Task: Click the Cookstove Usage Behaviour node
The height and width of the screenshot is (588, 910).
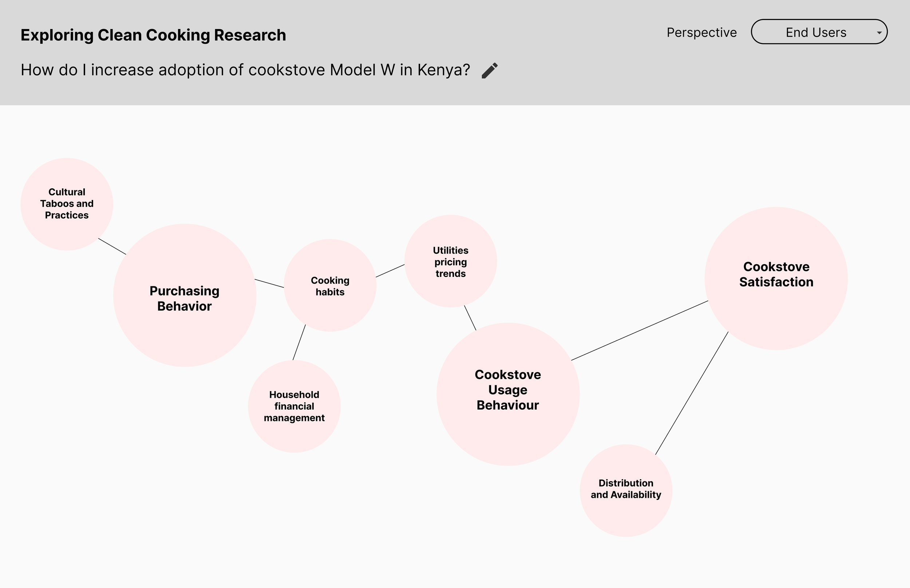Action: click(x=508, y=394)
